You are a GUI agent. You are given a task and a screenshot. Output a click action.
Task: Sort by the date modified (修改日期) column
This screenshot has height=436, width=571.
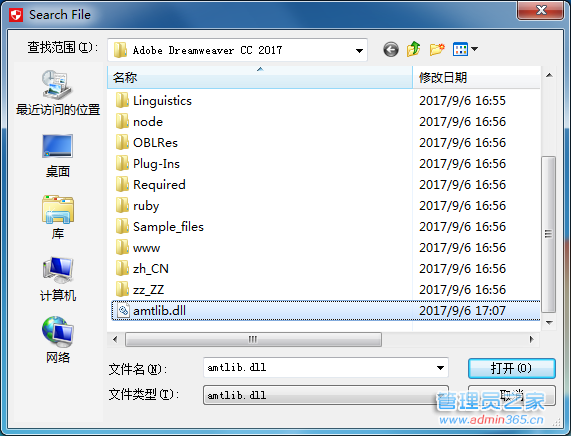(476, 77)
